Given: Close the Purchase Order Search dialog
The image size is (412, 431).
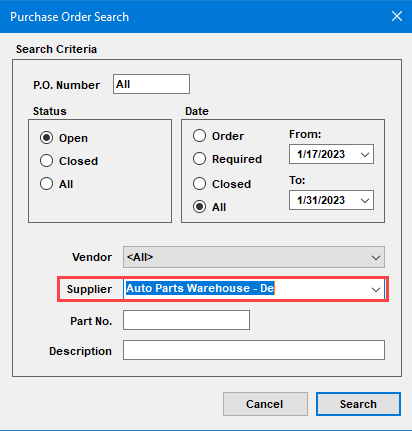Looking at the screenshot, I should [397, 16].
